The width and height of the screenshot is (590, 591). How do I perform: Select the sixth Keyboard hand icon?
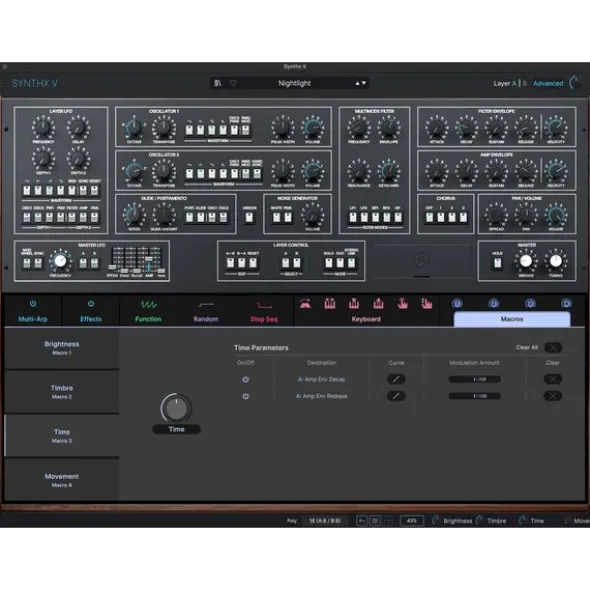[427, 303]
